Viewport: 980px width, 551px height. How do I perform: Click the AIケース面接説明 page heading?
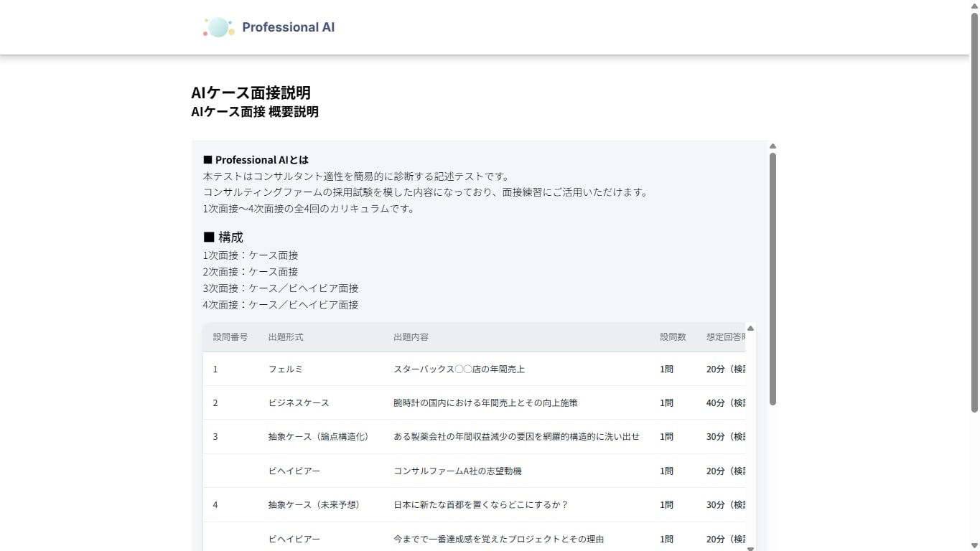tap(251, 93)
